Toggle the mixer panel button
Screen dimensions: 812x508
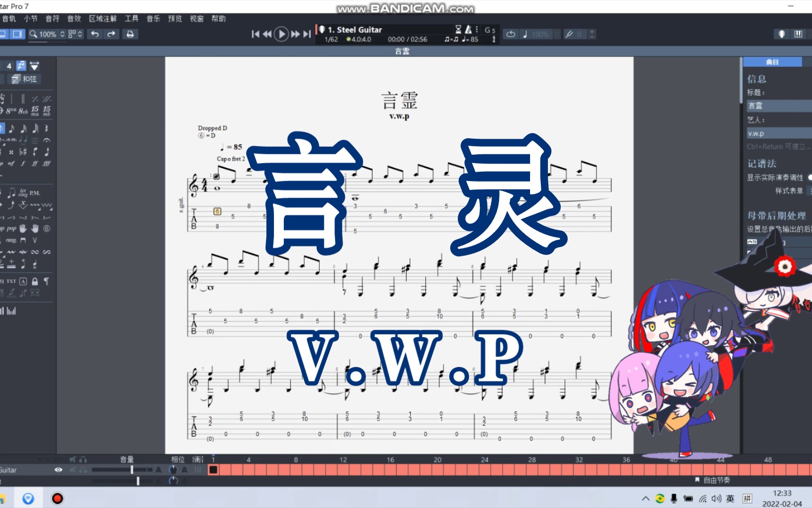coord(798,34)
